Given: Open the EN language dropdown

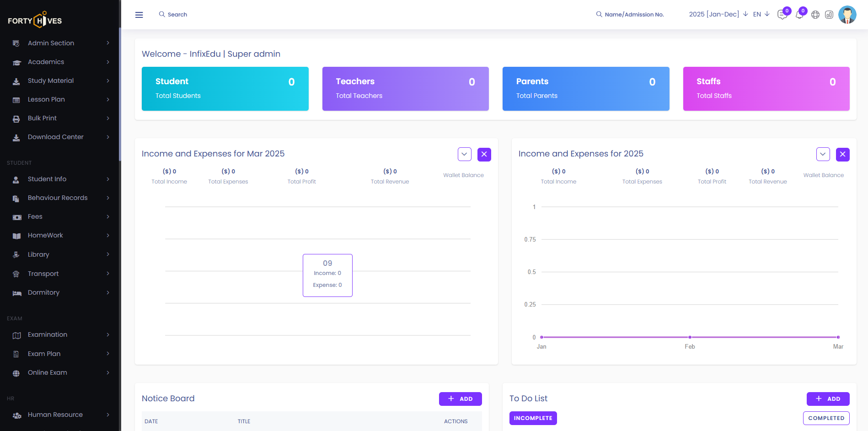Looking at the screenshot, I should point(761,14).
